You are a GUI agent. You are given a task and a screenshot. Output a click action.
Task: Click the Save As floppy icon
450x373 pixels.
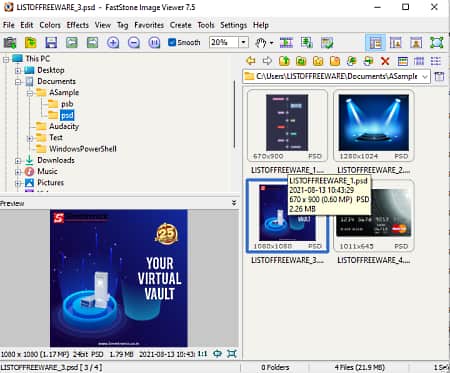point(51,43)
